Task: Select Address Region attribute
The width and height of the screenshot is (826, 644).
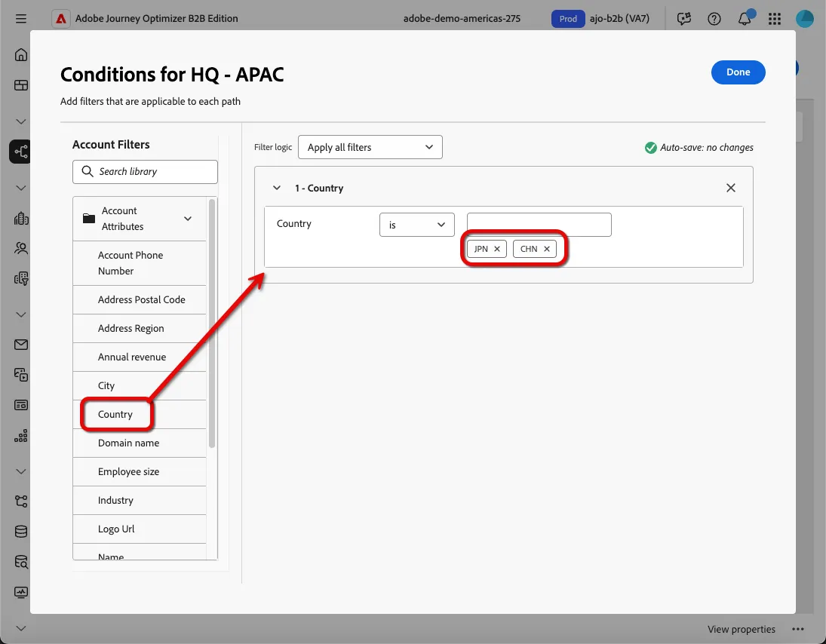Action: click(139, 329)
